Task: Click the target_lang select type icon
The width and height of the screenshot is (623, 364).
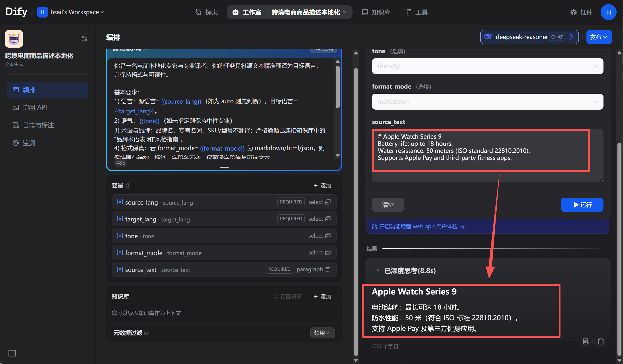Action: [328, 219]
